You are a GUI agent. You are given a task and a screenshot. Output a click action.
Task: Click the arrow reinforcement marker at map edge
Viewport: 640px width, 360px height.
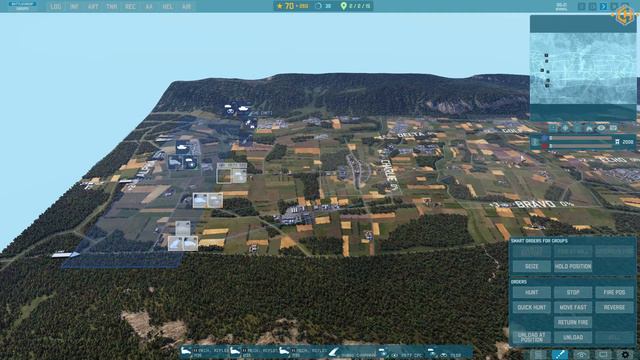tap(65, 255)
